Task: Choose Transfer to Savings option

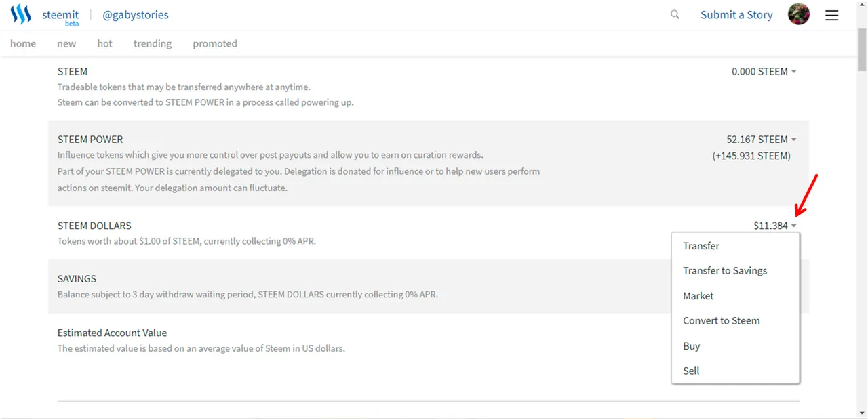Action: click(725, 270)
